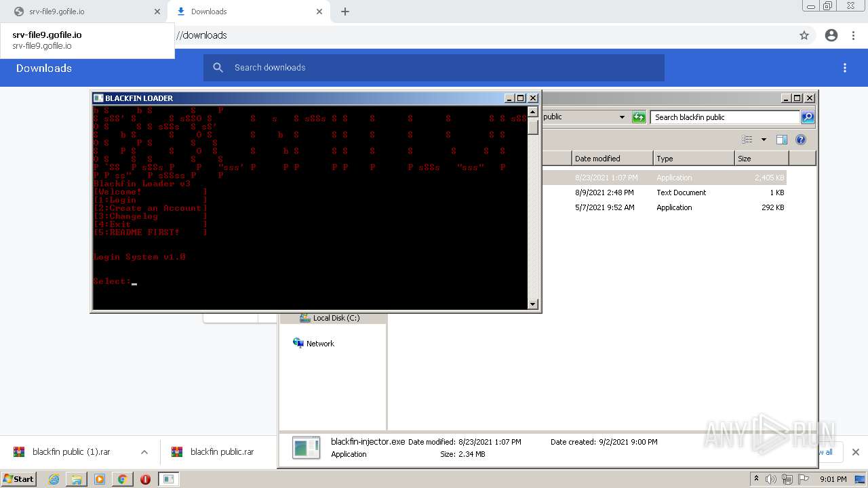Bookmark this page with the star icon
Viewport: 868px width, 488px height.
pyautogui.click(x=804, y=35)
